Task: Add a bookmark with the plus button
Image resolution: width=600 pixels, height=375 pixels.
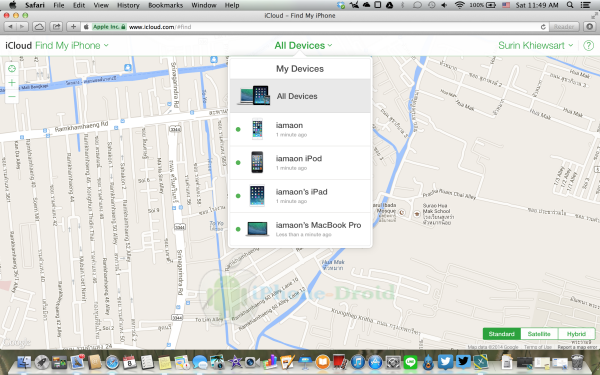Action: 73,26
